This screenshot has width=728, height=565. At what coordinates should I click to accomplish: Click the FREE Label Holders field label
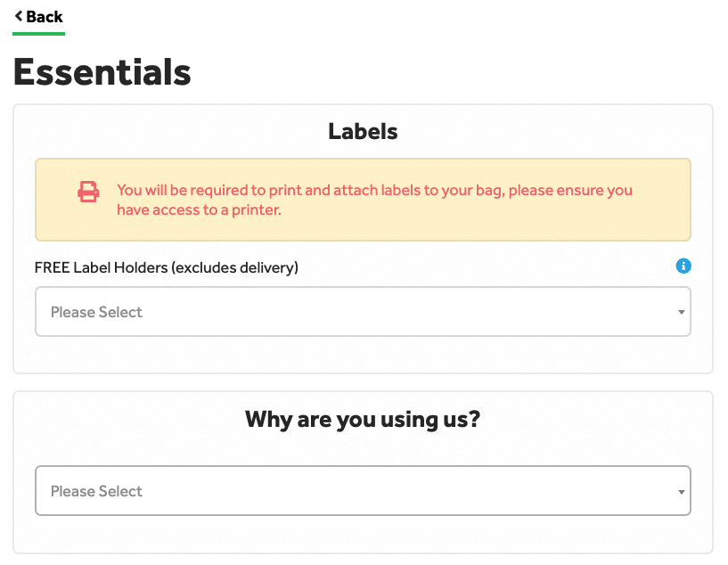click(167, 268)
